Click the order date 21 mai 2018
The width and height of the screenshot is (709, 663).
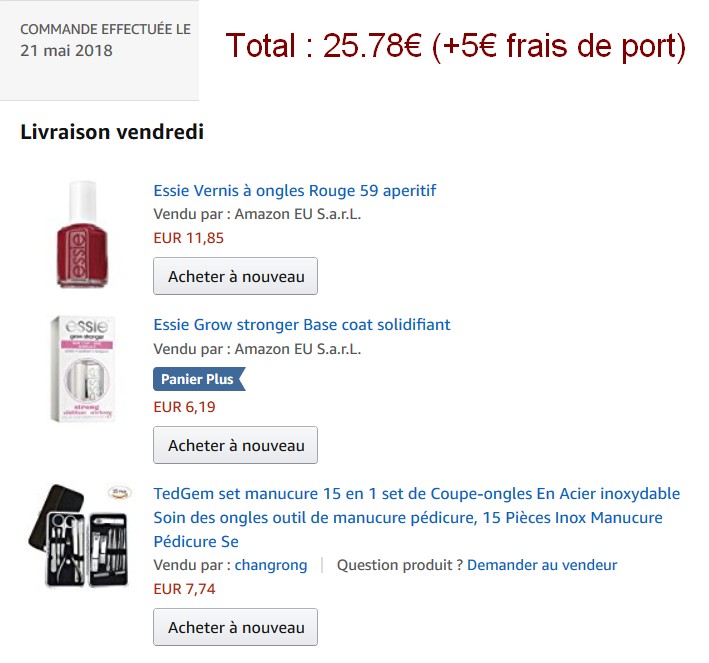66,51
